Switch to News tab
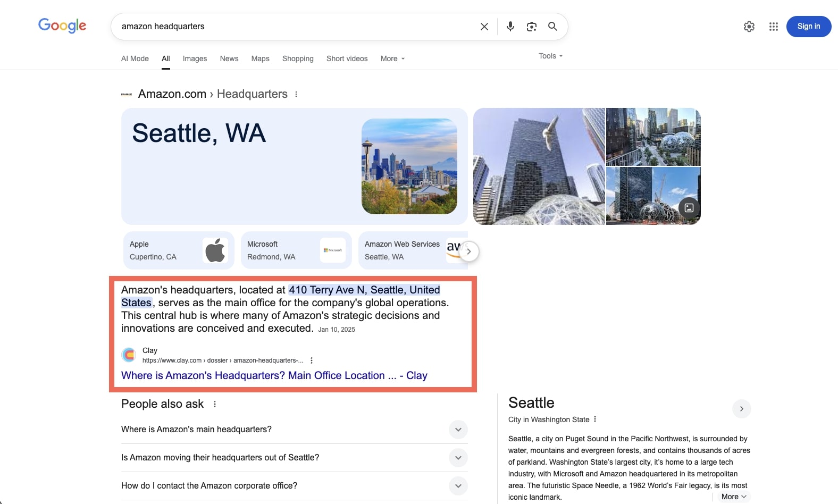The height and width of the screenshot is (504, 838). 229,58
